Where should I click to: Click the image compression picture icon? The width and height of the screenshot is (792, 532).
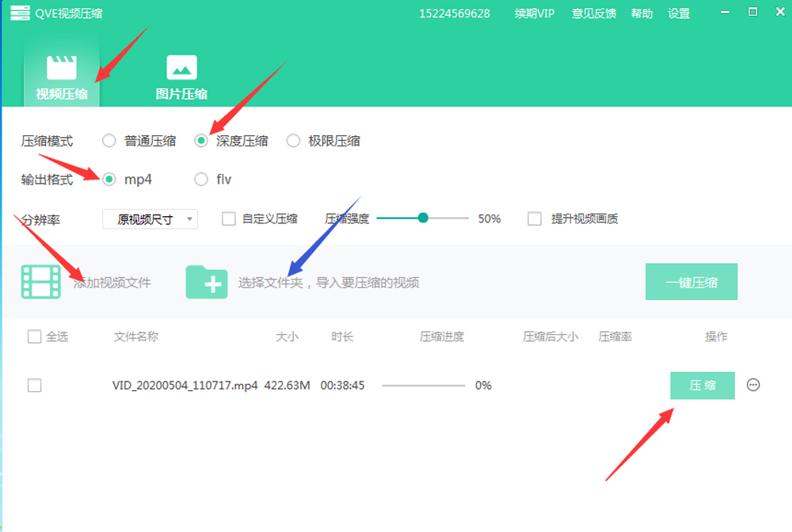coord(181,67)
